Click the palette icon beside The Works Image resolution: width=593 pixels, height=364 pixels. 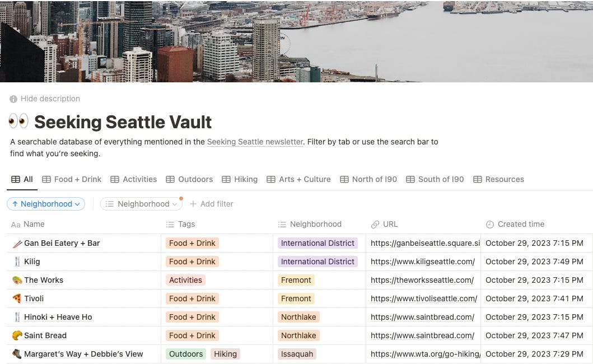[x=17, y=281]
